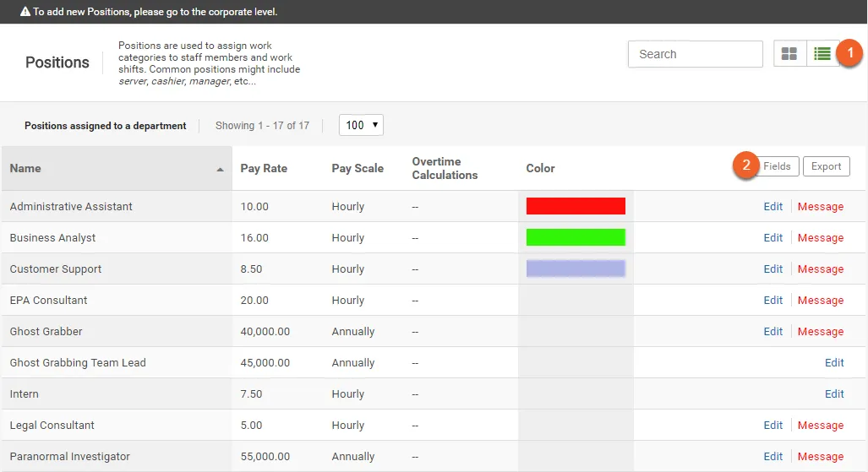Click the 16.00 pay rate value
This screenshot has height=472, width=868.
tap(254, 237)
